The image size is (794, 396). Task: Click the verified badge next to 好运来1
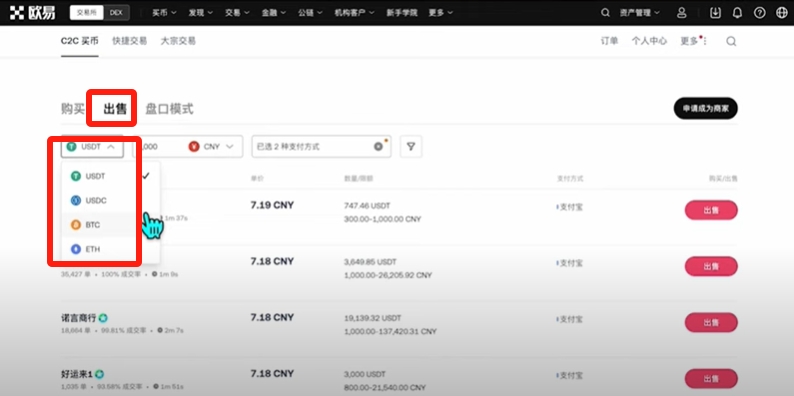click(100, 374)
